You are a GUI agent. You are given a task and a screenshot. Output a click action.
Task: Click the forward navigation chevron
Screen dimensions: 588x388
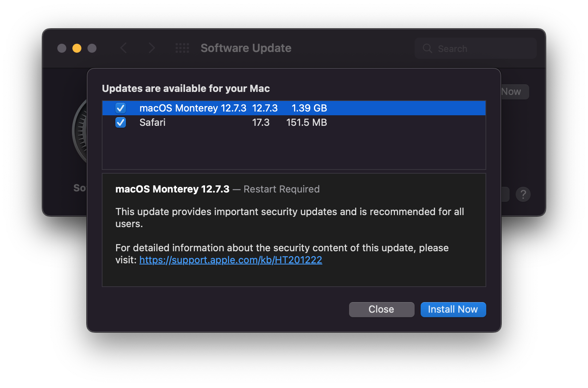pyautogui.click(x=152, y=48)
